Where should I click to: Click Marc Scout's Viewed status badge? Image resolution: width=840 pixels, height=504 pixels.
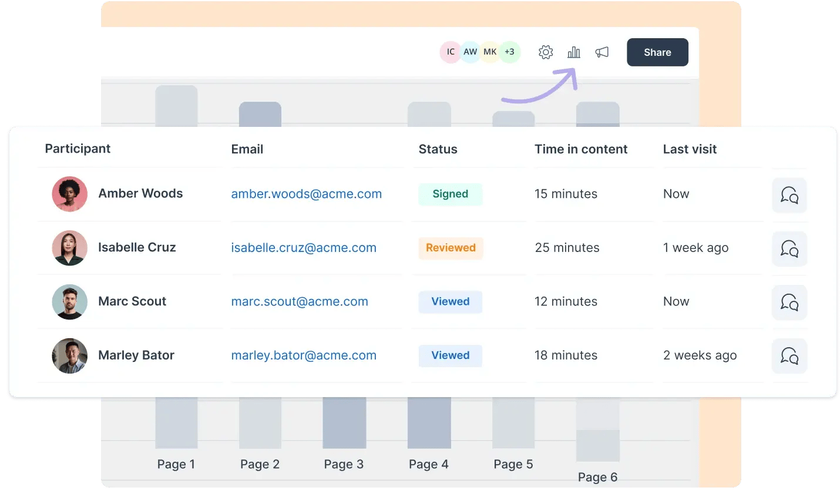coord(451,301)
